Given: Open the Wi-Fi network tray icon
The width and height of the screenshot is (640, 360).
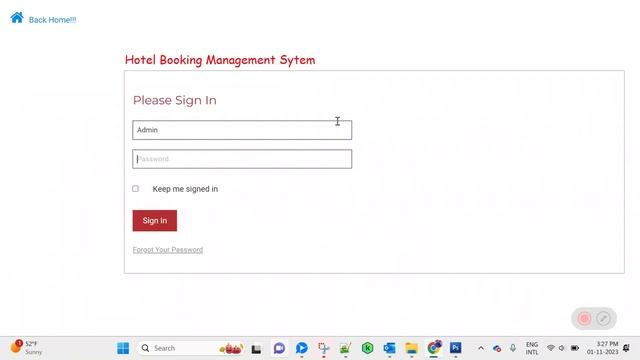Looking at the screenshot, I should (x=551, y=348).
